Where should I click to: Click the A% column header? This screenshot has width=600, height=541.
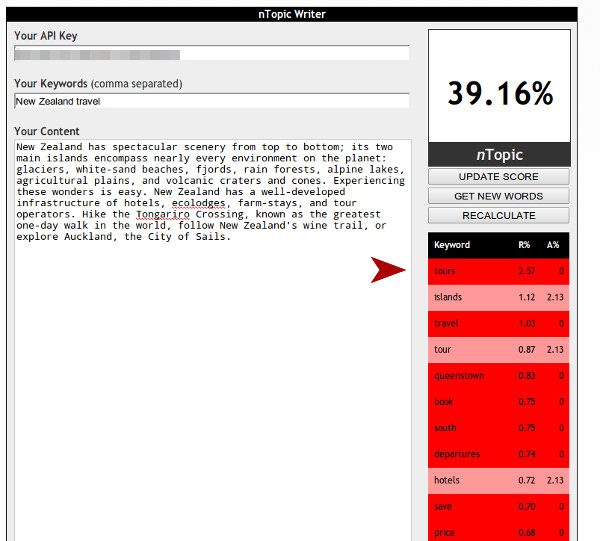click(553, 245)
